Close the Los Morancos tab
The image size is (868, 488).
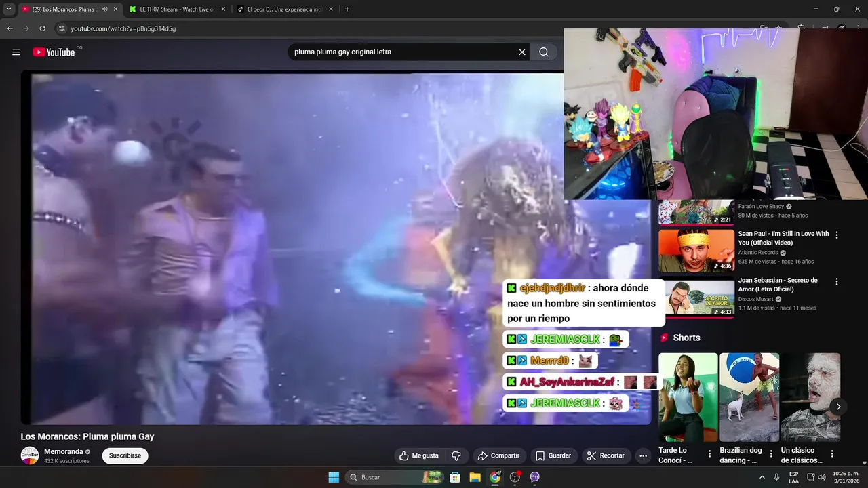point(115,9)
